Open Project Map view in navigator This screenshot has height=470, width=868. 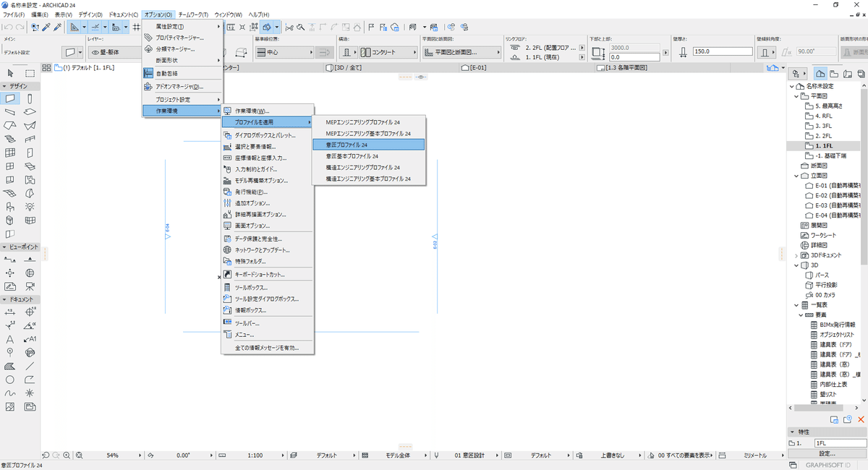(x=820, y=74)
